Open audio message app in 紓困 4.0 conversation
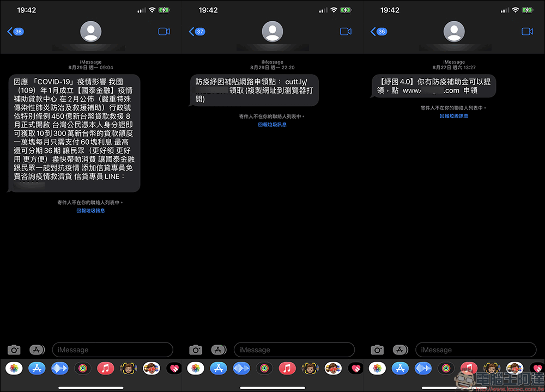Image resolution: width=545 pixels, height=392 pixels. [x=423, y=368]
